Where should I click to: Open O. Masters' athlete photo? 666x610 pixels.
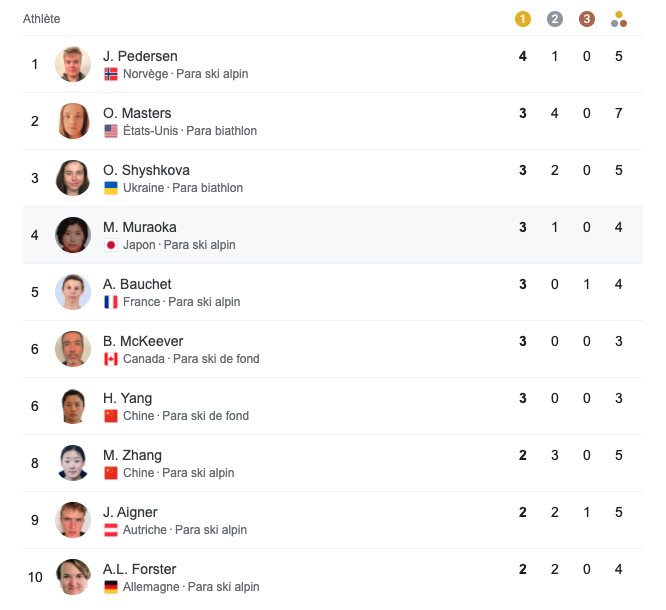[73, 121]
